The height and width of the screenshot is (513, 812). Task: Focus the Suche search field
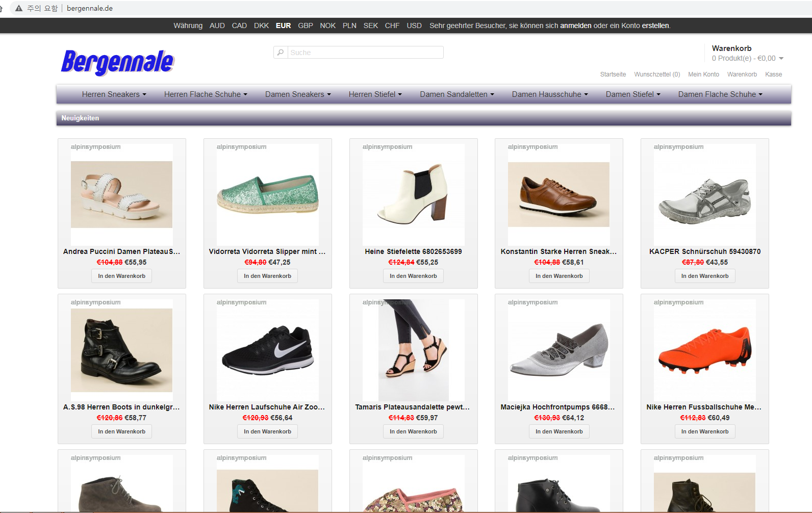pyautogui.click(x=366, y=52)
